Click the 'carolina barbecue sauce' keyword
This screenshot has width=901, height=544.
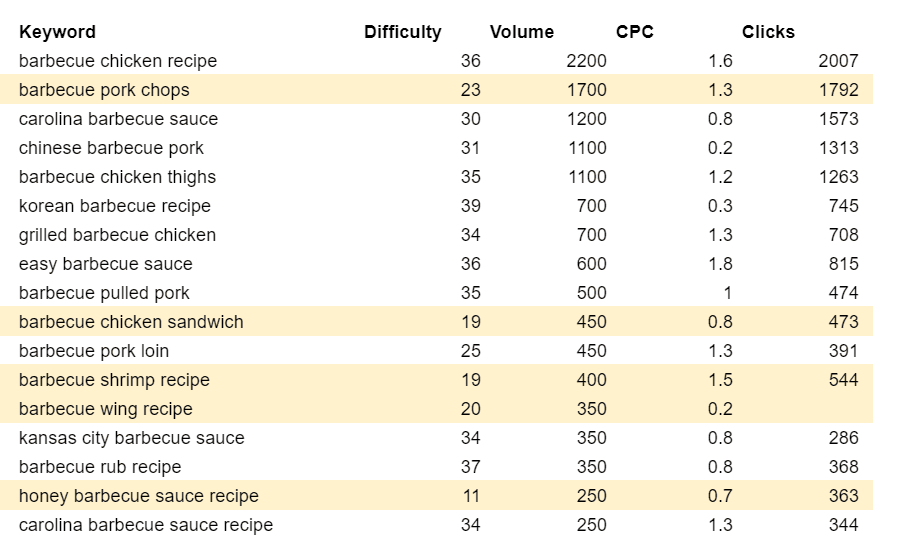118,119
